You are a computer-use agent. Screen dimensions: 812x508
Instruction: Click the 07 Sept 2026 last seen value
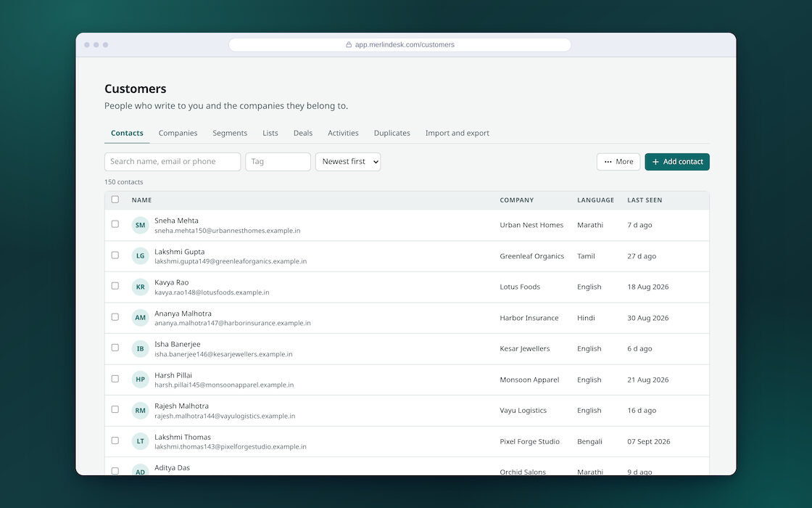click(649, 442)
